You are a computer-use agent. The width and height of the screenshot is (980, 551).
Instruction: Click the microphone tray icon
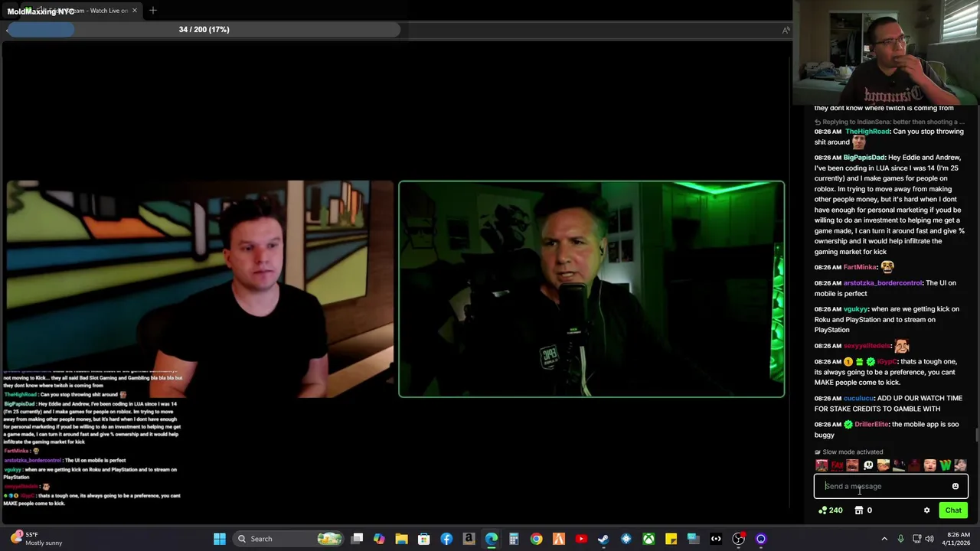900,539
